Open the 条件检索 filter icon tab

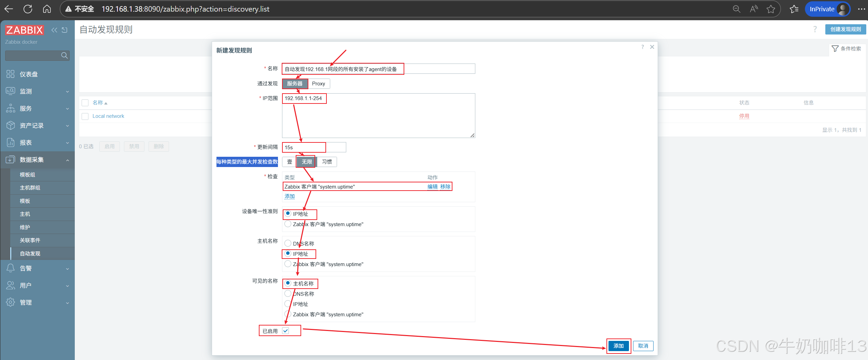[x=846, y=49]
